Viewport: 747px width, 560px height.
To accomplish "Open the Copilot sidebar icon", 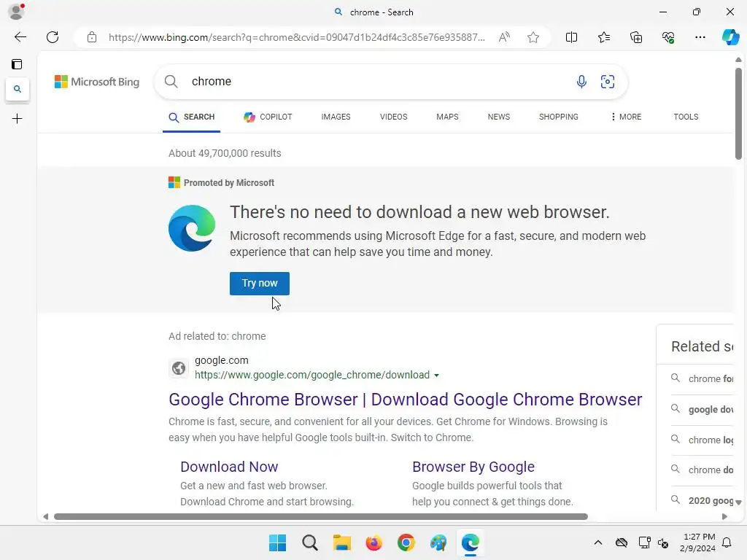I will pos(730,37).
